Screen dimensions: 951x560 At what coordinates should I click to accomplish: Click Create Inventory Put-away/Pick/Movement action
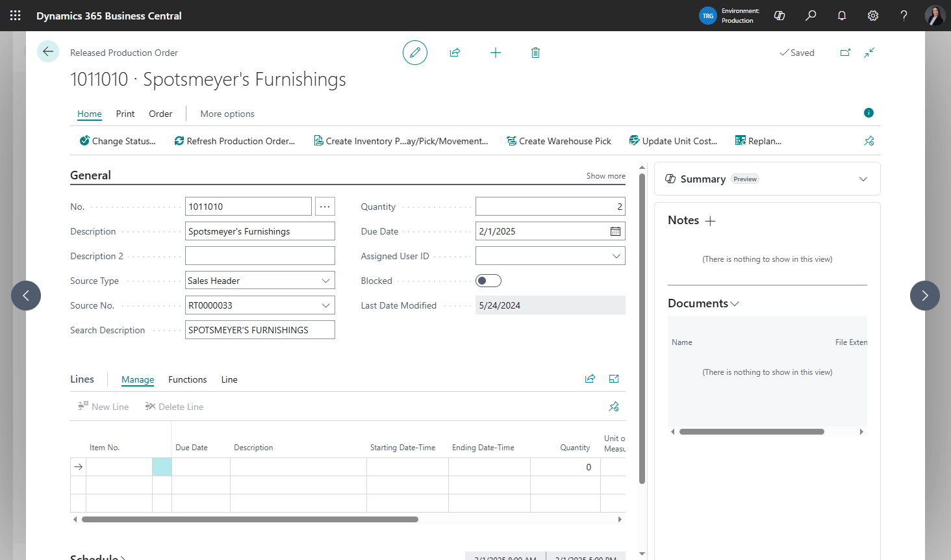click(401, 141)
